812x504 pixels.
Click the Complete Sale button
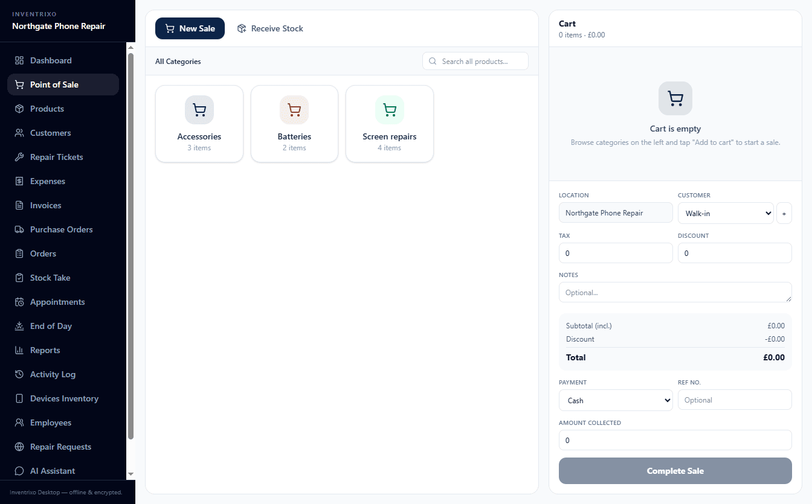(675, 471)
